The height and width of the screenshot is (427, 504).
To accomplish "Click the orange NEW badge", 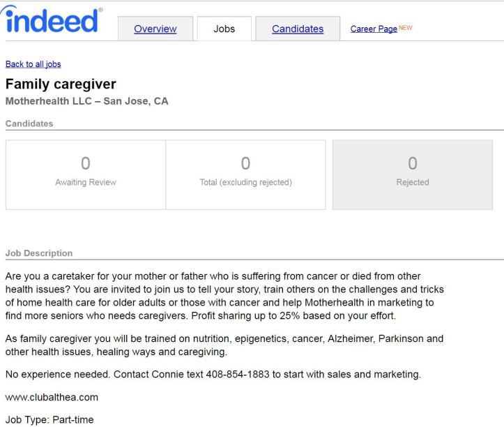I will pos(406,28).
